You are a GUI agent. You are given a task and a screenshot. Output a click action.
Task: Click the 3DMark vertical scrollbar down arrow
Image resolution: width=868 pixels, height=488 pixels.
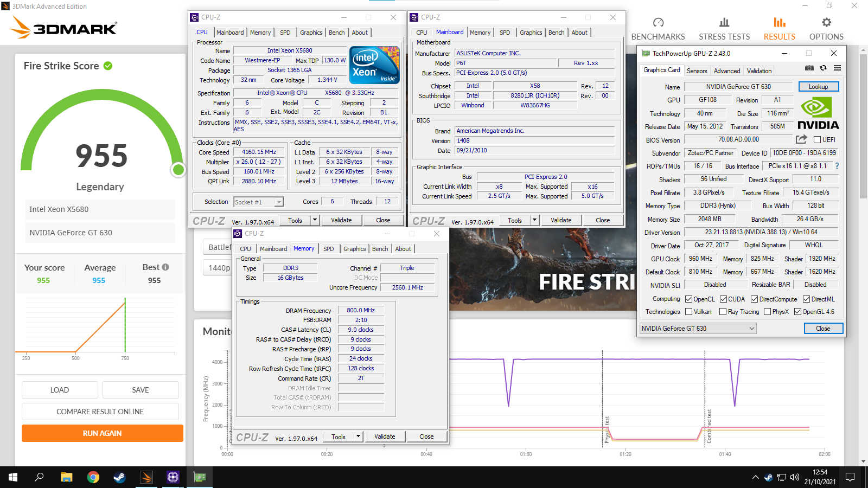coord(863,461)
